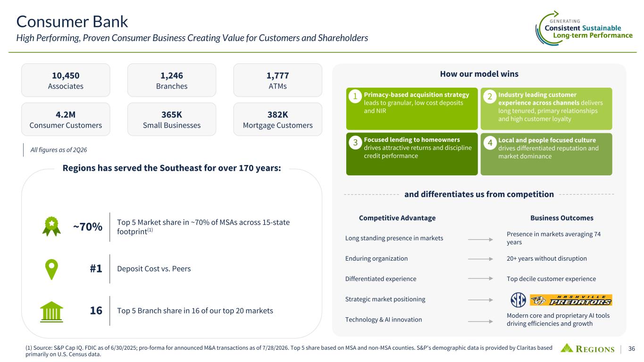Click the Business Outcomes column heading

pos(562,218)
